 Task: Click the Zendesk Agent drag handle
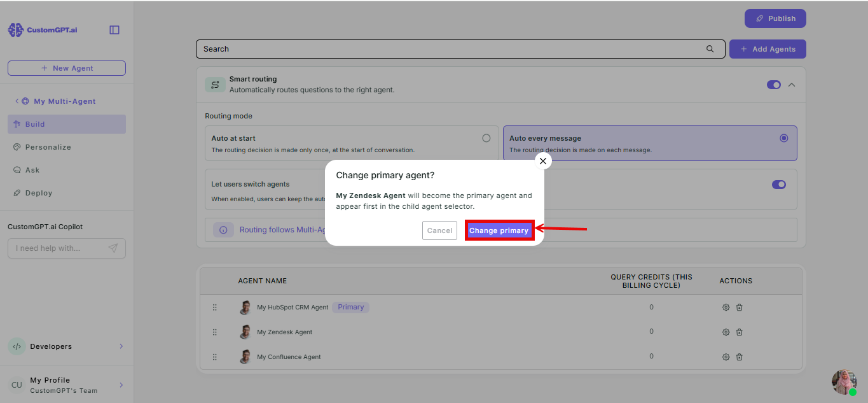pos(215,332)
